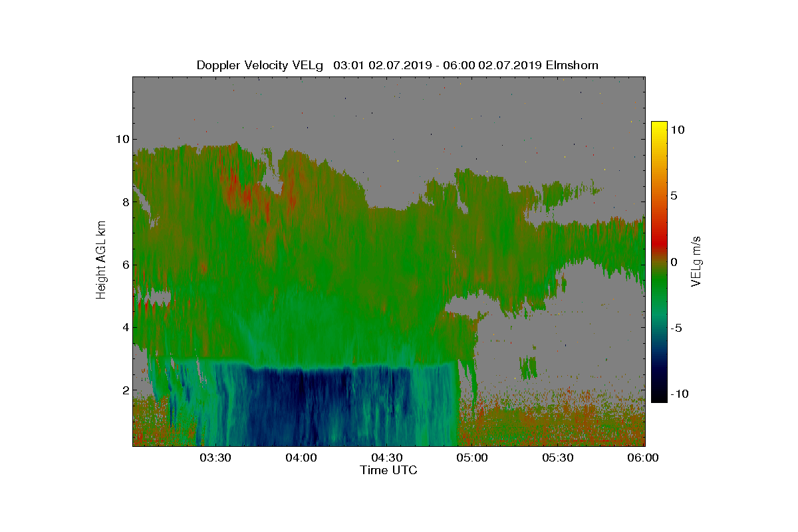The height and width of the screenshot is (532, 798).
Task: Click the colorbar value -5
Action: click(x=676, y=328)
